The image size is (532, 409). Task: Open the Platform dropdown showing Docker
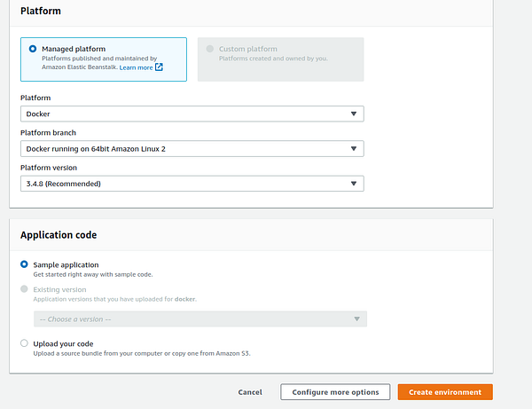[192, 114]
